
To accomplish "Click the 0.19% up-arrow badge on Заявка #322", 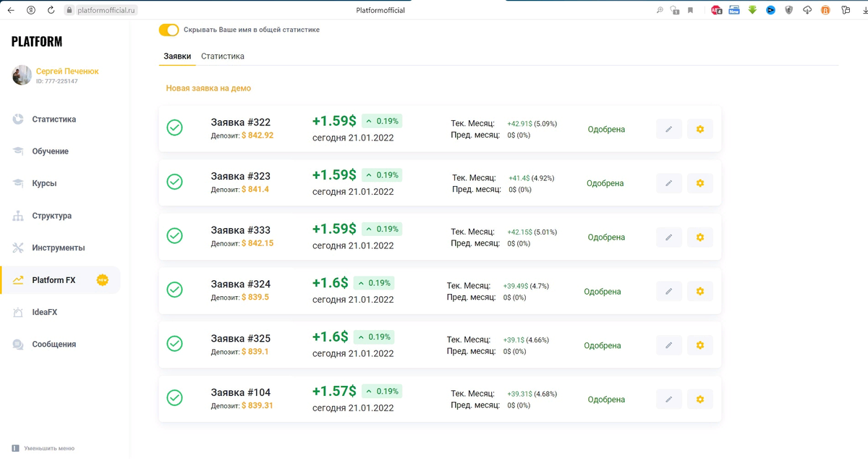I will [x=381, y=121].
